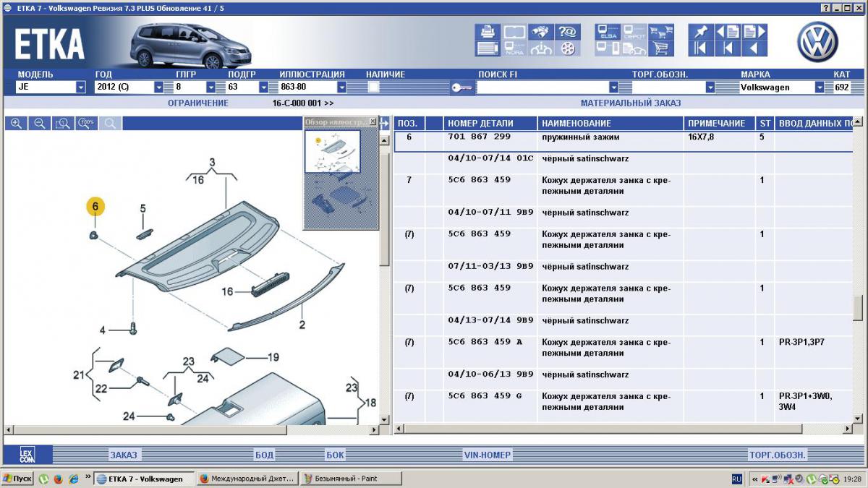Click the plain left arrow back icon
The width and height of the screenshot is (868, 488).
point(754,48)
